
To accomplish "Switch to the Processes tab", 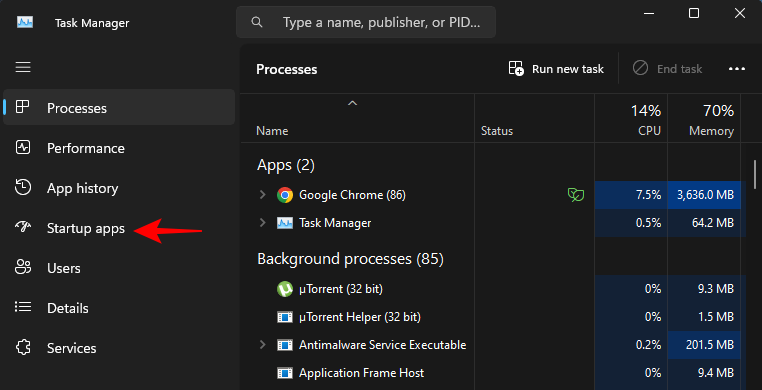I will point(119,107).
